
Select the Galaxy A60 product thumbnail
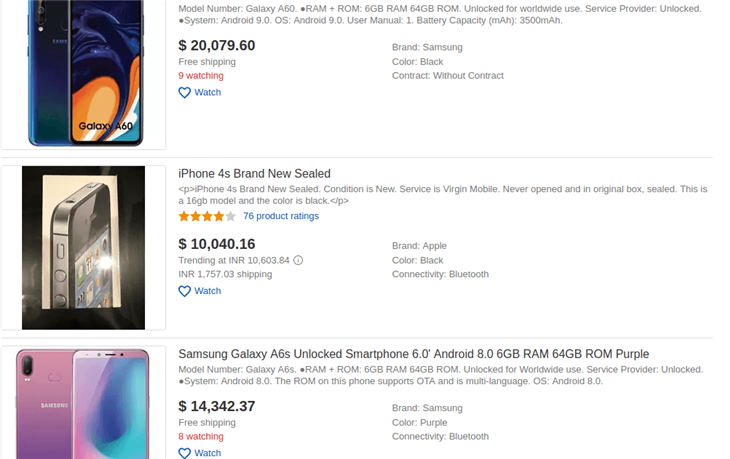point(84,72)
